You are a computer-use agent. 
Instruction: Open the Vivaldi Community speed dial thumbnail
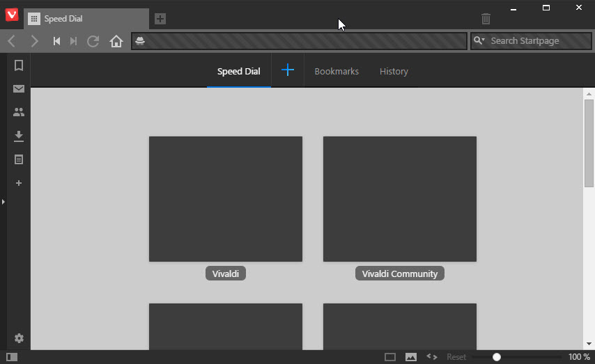point(400,199)
